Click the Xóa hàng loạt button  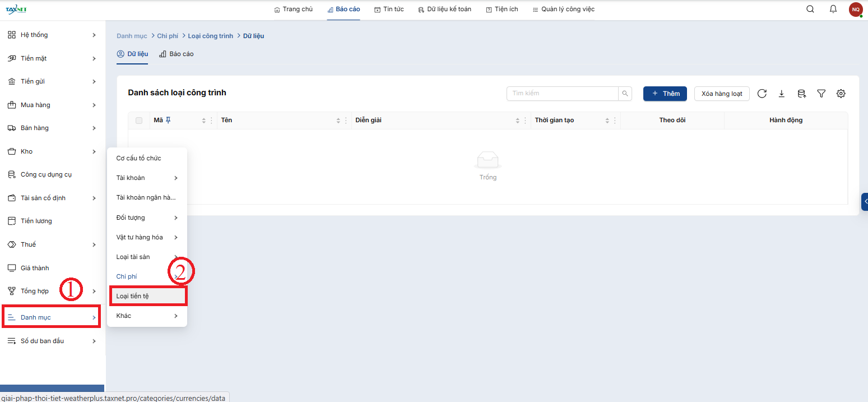click(722, 94)
